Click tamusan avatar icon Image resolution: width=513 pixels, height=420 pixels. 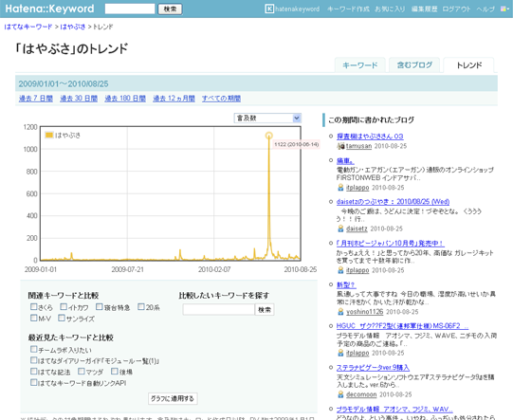(x=340, y=146)
